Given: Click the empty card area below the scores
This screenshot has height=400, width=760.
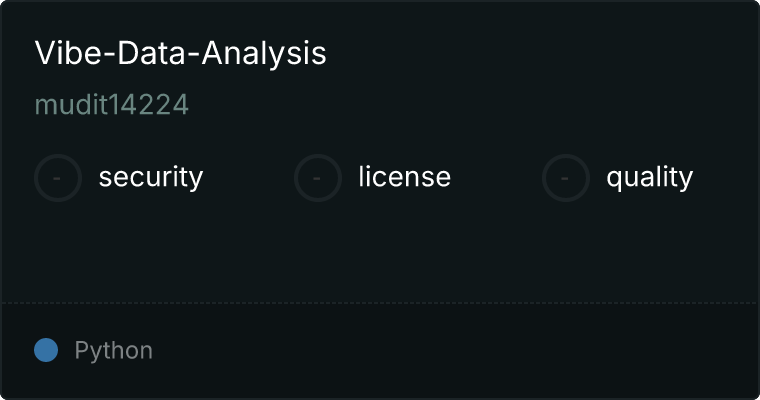Looking at the screenshot, I should pos(380,252).
